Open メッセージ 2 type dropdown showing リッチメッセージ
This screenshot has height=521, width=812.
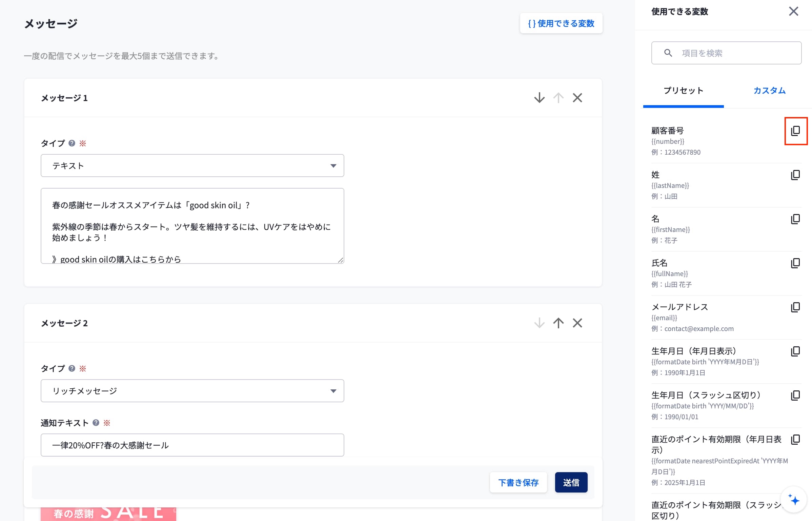click(x=192, y=391)
